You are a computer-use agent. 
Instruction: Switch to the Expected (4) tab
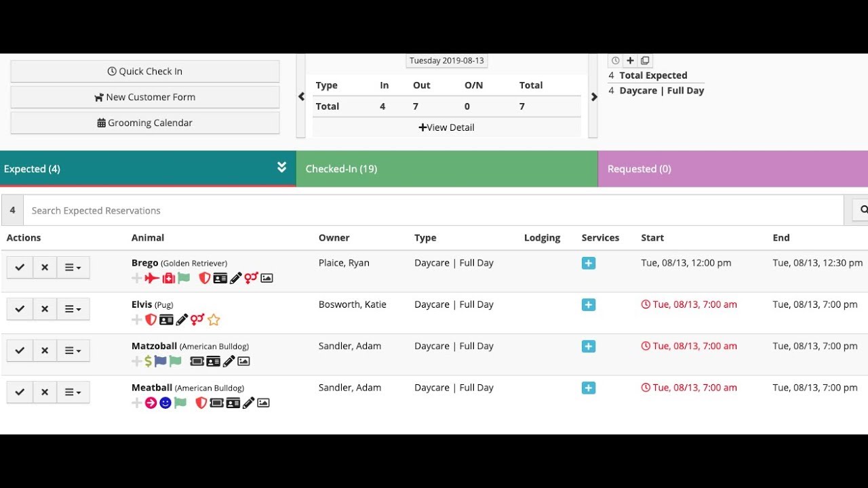pyautogui.click(x=148, y=169)
